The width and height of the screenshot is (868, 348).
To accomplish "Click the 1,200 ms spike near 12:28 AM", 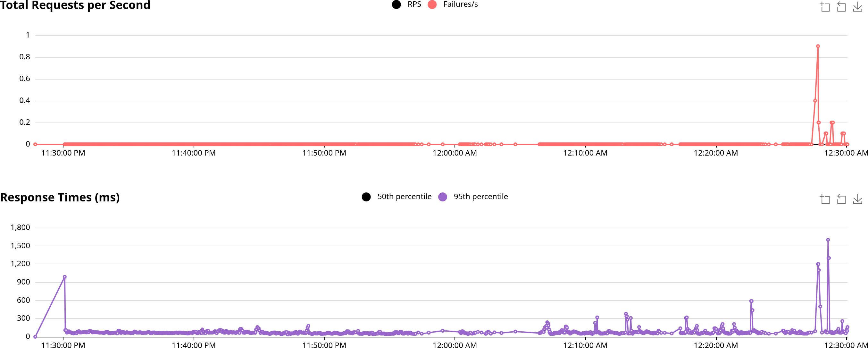I will click(818, 264).
